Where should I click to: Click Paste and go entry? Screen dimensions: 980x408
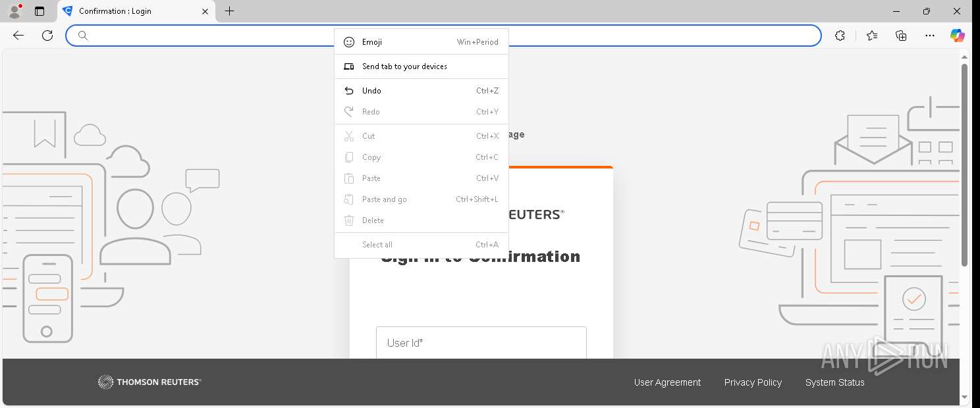(x=422, y=199)
